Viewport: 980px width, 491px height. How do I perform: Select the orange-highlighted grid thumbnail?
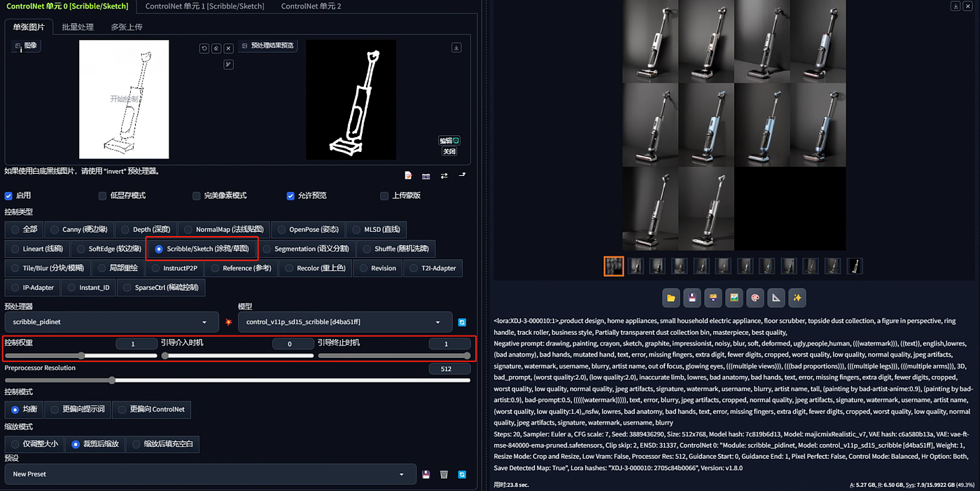tap(614, 266)
